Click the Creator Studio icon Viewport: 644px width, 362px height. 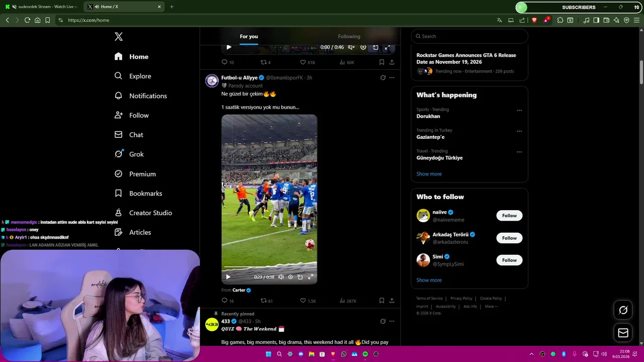(118, 213)
